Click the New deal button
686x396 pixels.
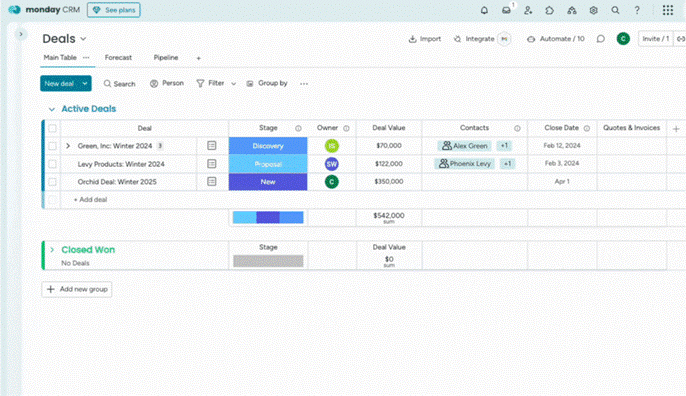(60, 84)
